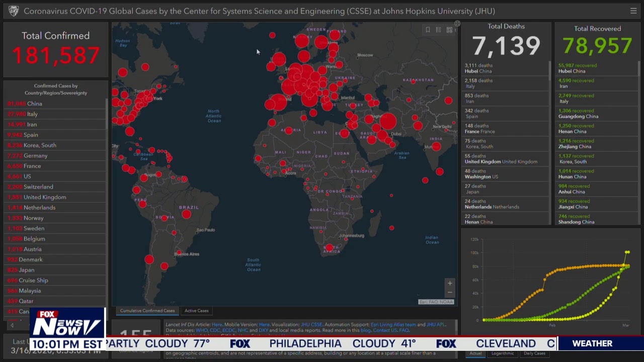
Task: Click the Total Recovered 78,957 counter
Action: (x=598, y=46)
